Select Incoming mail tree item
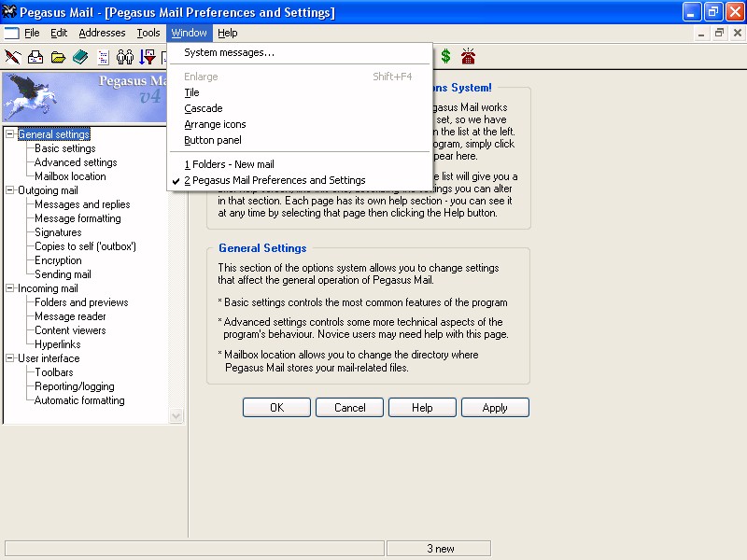The height and width of the screenshot is (560, 747). [49, 288]
